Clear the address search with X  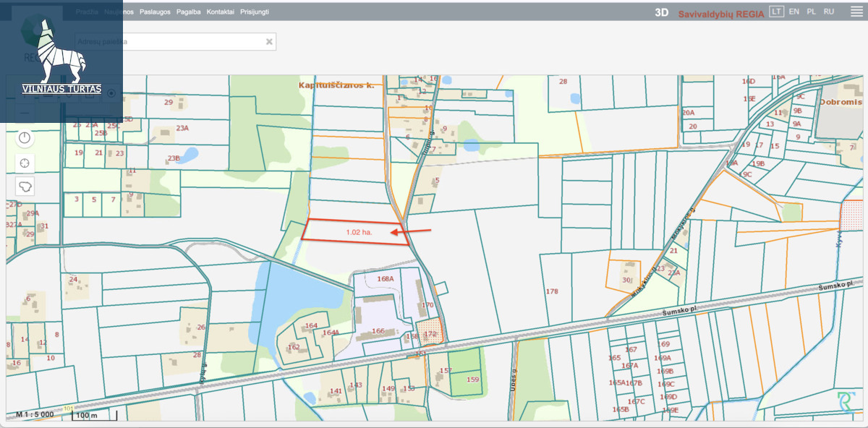pyautogui.click(x=269, y=42)
